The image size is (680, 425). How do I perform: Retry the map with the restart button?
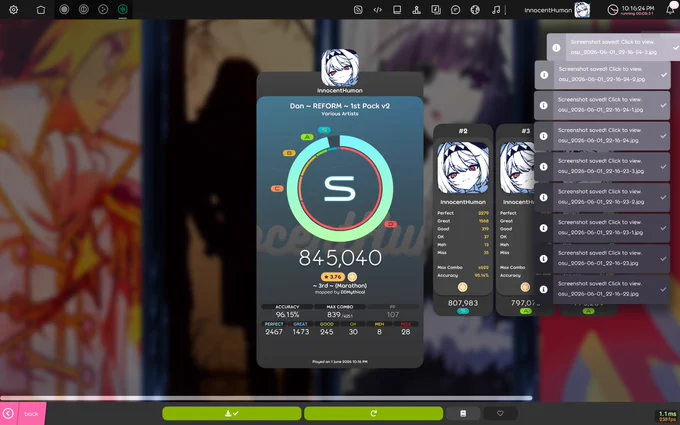tap(373, 413)
